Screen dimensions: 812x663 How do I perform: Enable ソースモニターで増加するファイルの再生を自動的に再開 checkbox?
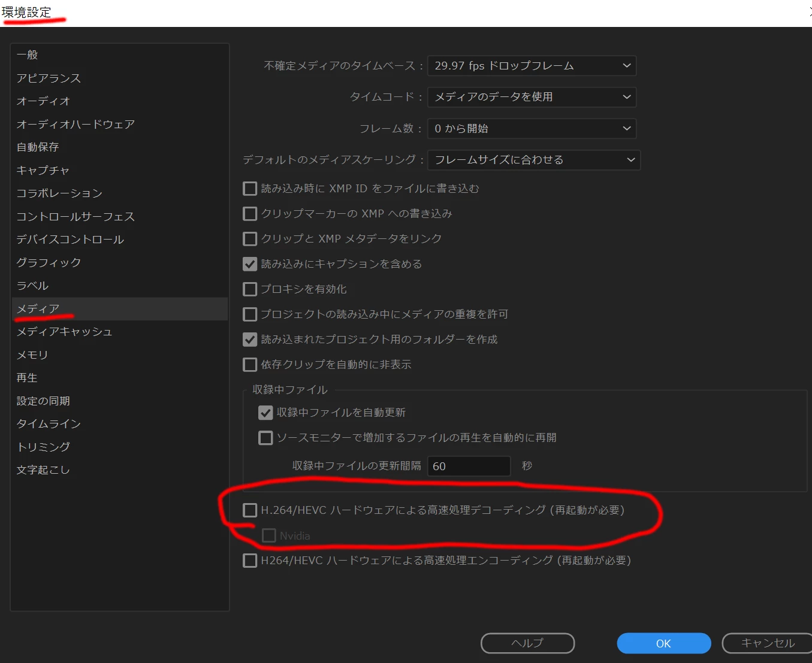tap(265, 438)
